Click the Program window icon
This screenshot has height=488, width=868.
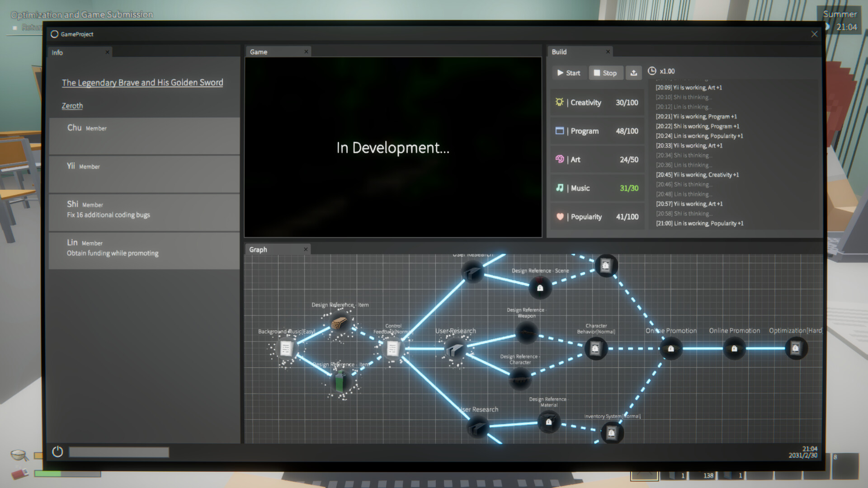click(559, 131)
